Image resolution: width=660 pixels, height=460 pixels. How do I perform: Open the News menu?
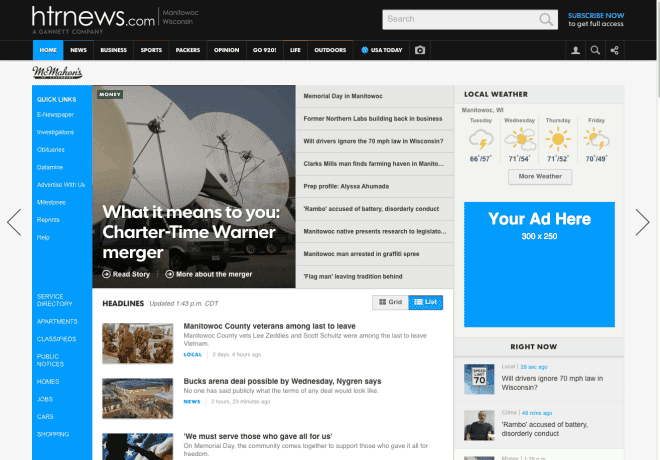(78, 50)
